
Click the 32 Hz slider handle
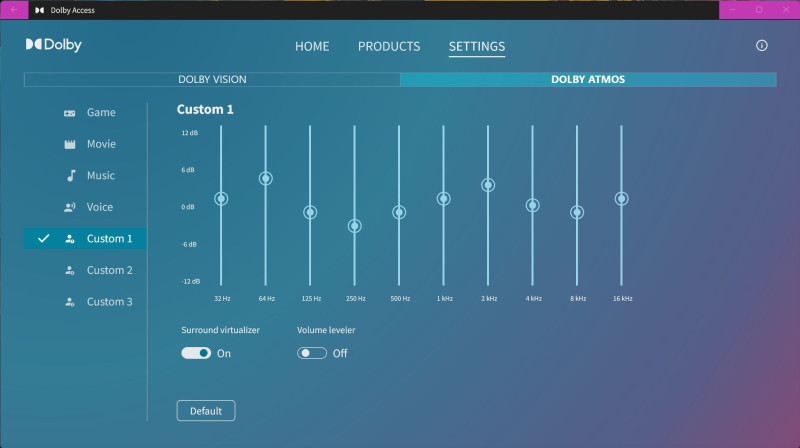pos(221,198)
